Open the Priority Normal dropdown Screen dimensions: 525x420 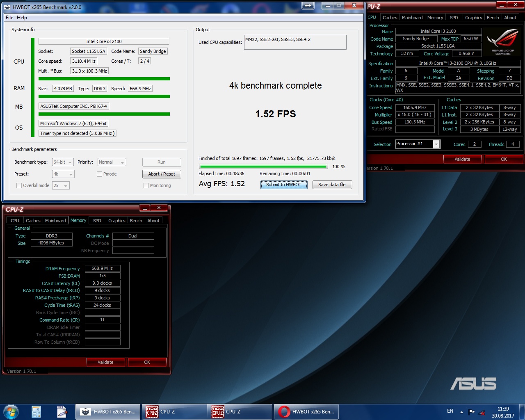pos(112,162)
